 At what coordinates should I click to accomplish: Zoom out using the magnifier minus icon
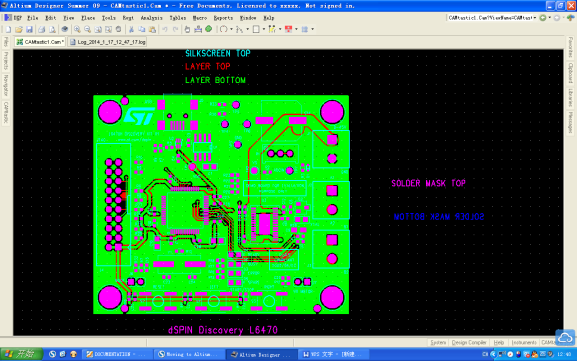87,29
